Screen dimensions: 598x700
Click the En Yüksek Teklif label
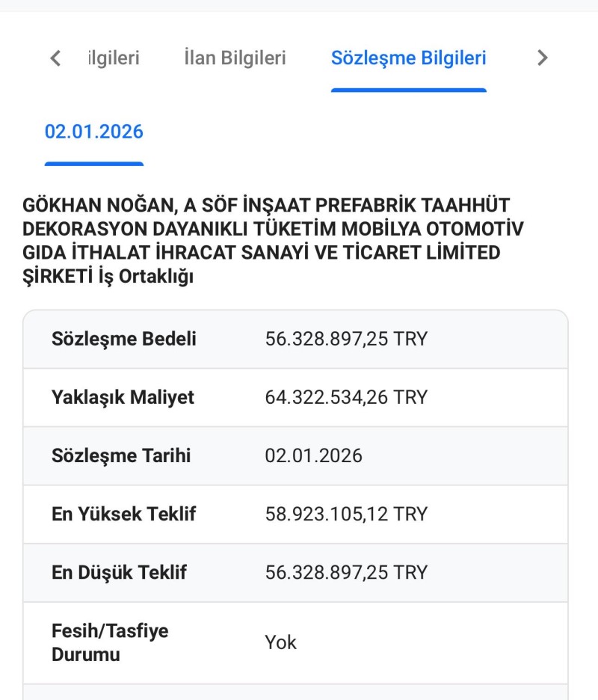click(123, 514)
